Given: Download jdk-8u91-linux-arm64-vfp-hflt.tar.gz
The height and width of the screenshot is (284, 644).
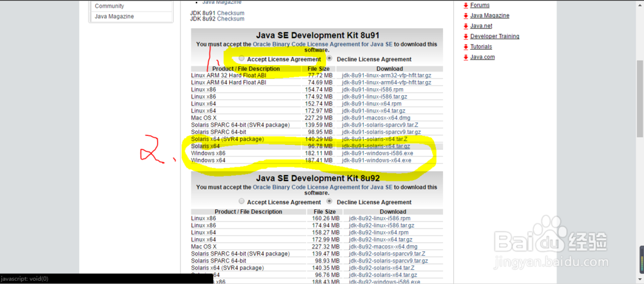Looking at the screenshot, I should pyautogui.click(x=386, y=82).
